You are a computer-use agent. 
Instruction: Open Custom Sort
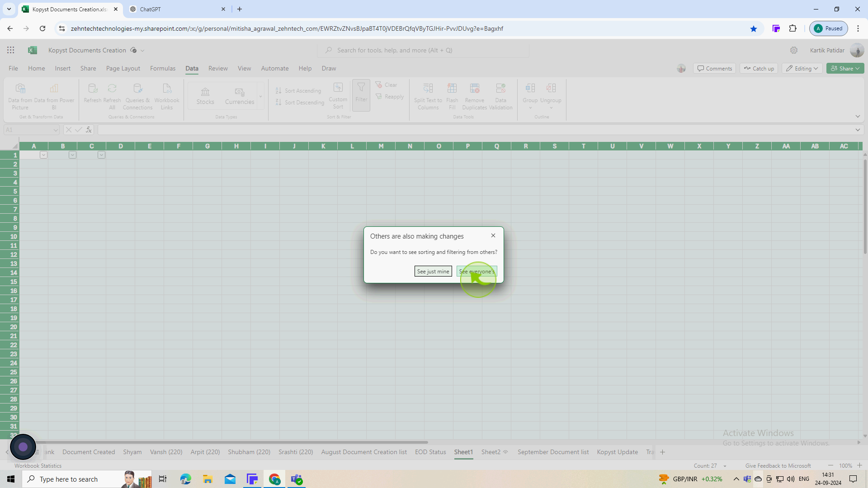click(338, 96)
